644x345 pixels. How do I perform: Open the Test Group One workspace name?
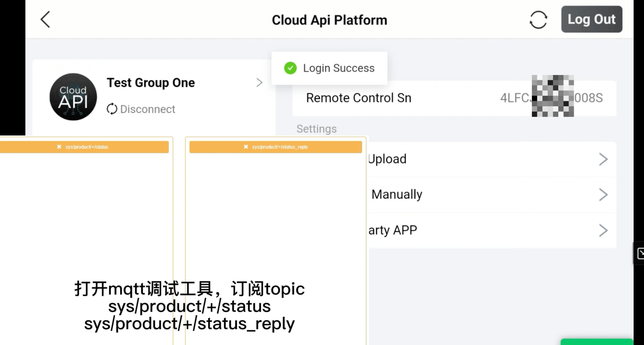point(151,83)
